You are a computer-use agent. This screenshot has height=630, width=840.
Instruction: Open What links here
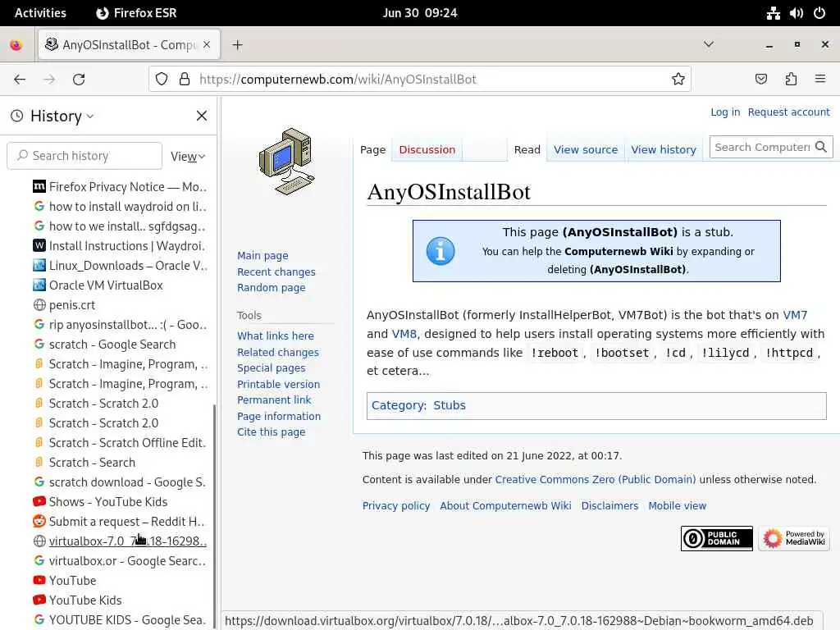point(276,336)
